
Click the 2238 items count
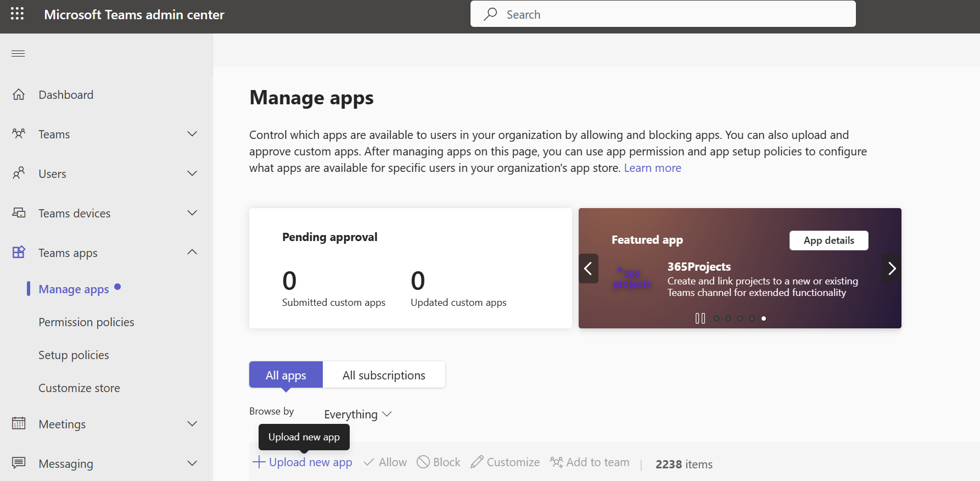pos(684,464)
